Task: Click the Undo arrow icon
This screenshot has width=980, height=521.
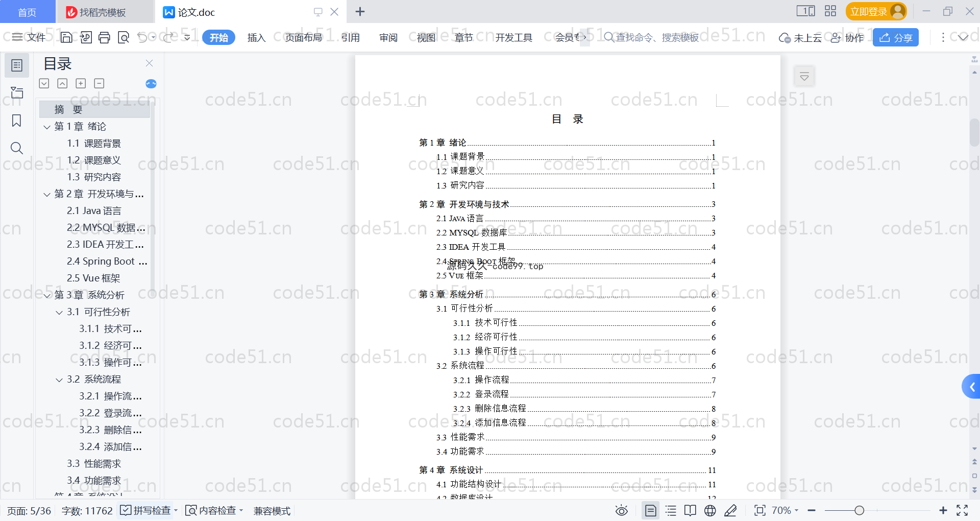Action: coord(142,37)
